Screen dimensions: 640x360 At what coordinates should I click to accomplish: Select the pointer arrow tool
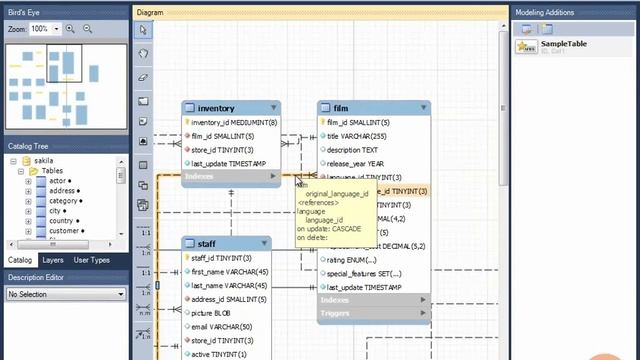click(x=143, y=30)
